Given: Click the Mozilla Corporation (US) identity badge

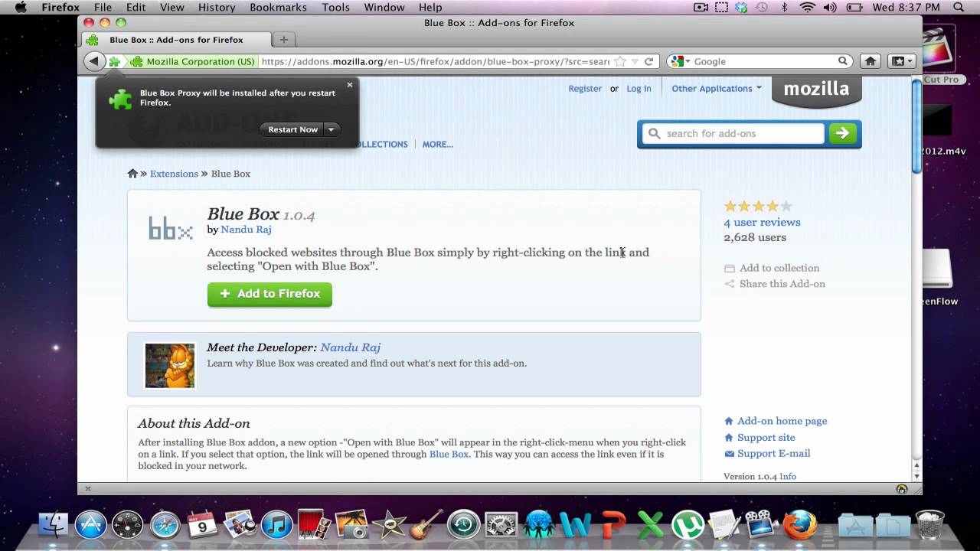Looking at the screenshot, I should coord(193,61).
